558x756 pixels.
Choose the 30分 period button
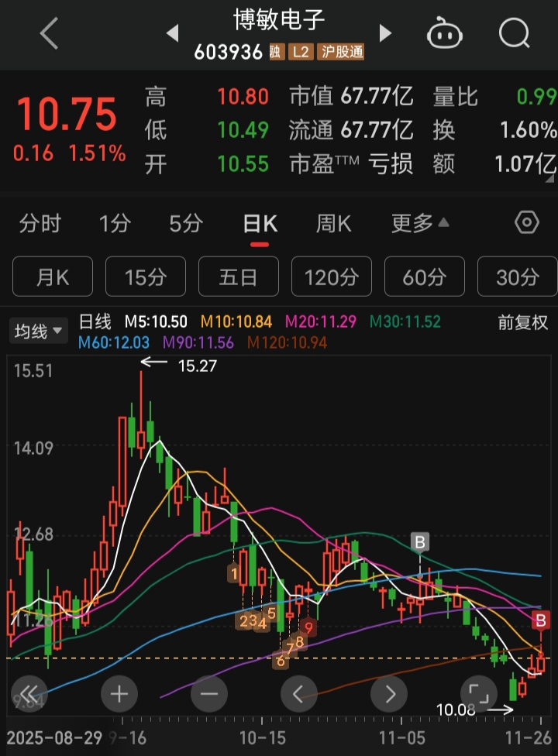click(518, 277)
